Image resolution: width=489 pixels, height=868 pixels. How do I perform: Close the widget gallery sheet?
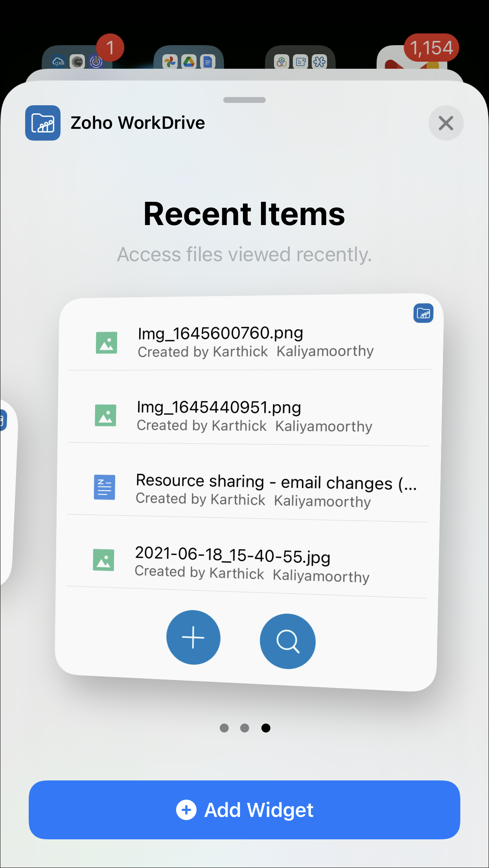(446, 123)
